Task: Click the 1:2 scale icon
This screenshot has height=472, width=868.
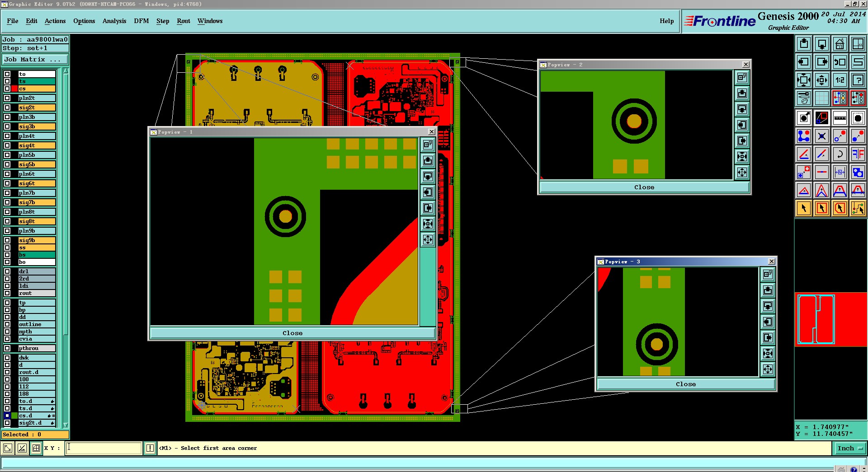Action: pyautogui.click(x=840, y=80)
